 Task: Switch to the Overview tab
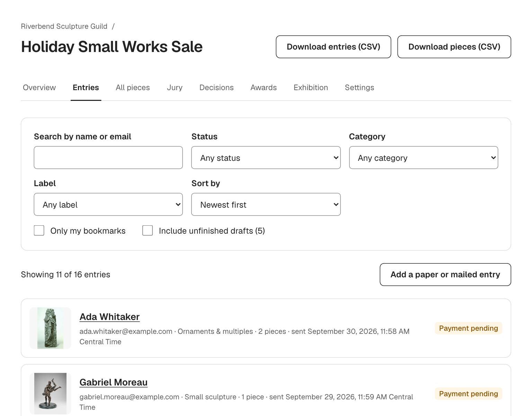tap(39, 87)
